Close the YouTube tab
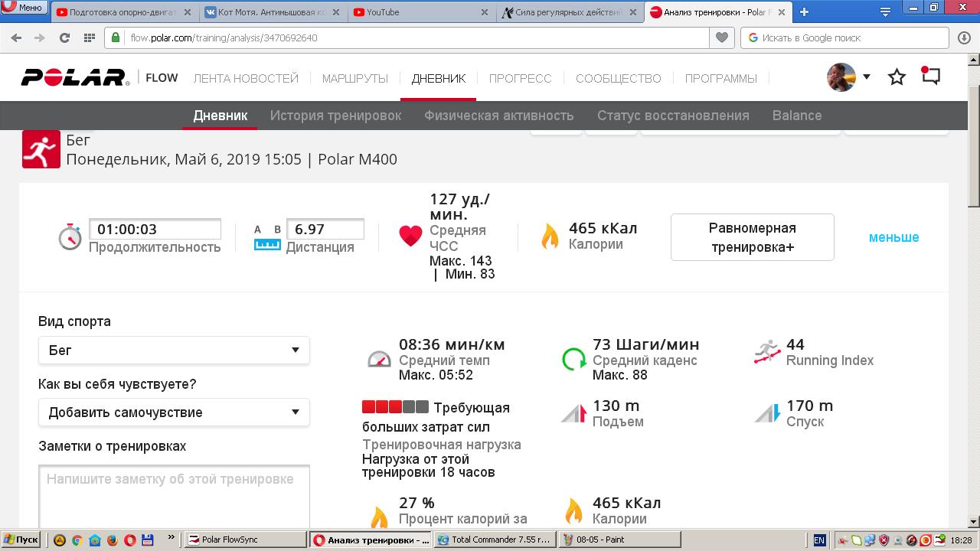980x551 pixels. pyautogui.click(x=485, y=12)
